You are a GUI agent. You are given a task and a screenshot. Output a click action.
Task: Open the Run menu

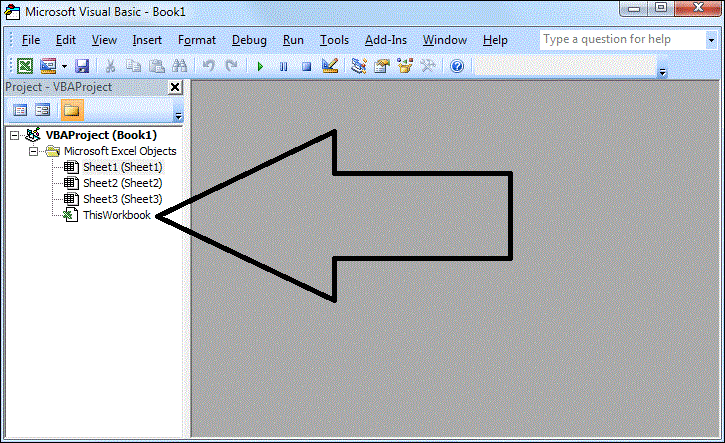coord(293,40)
